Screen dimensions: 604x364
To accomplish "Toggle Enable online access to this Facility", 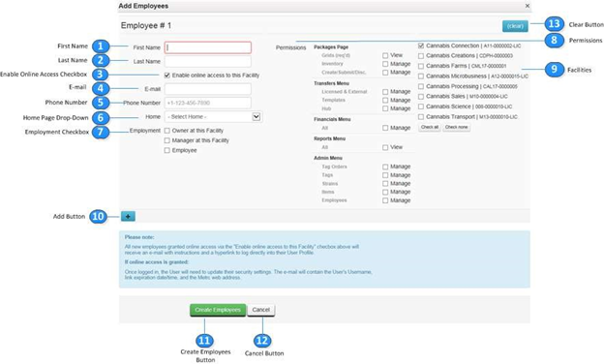I will pyautogui.click(x=167, y=76).
